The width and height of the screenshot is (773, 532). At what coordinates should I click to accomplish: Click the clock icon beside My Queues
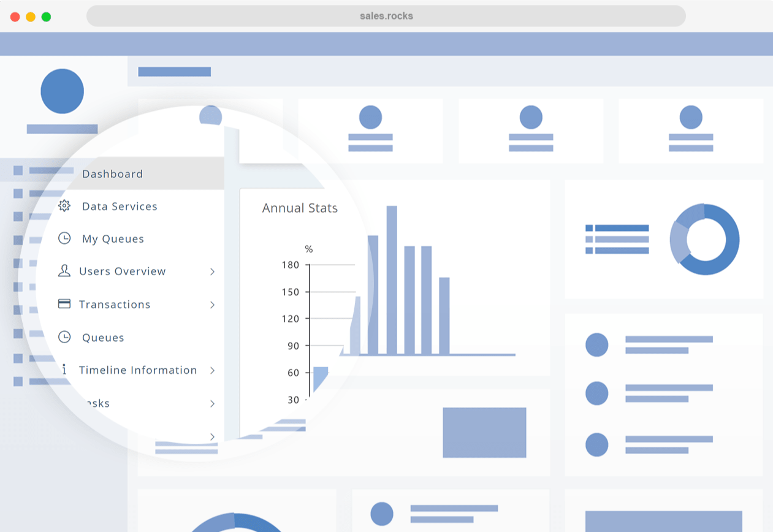tap(64, 238)
